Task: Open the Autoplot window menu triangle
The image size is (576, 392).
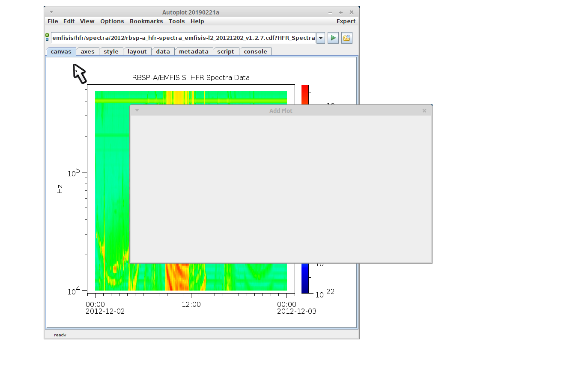Action: [x=51, y=12]
